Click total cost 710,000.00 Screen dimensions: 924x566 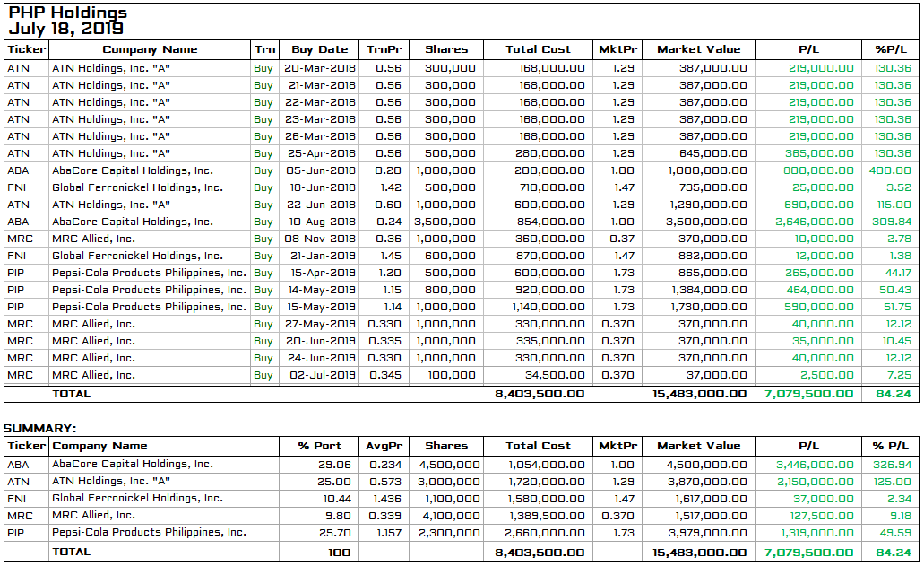click(552, 188)
